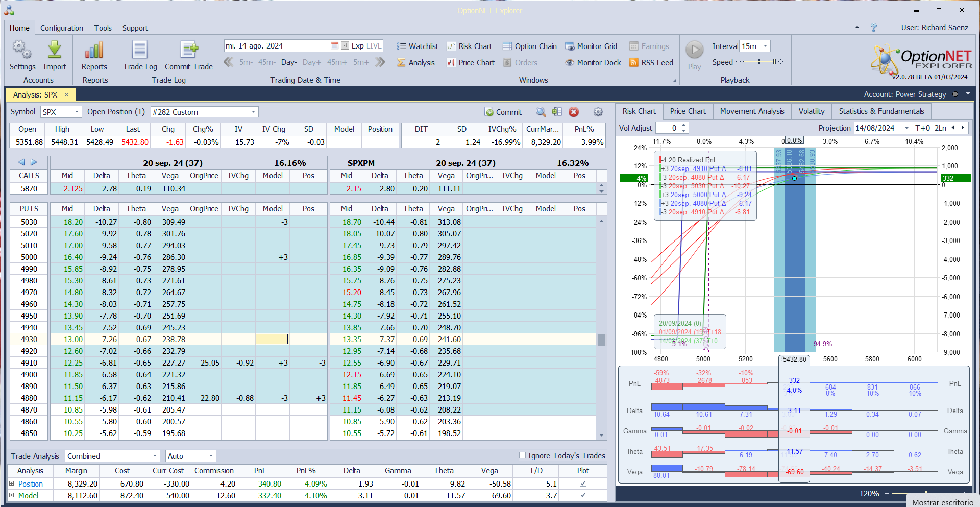
Task: Click Mostrar escritorio at bottom right
Action: (943, 502)
